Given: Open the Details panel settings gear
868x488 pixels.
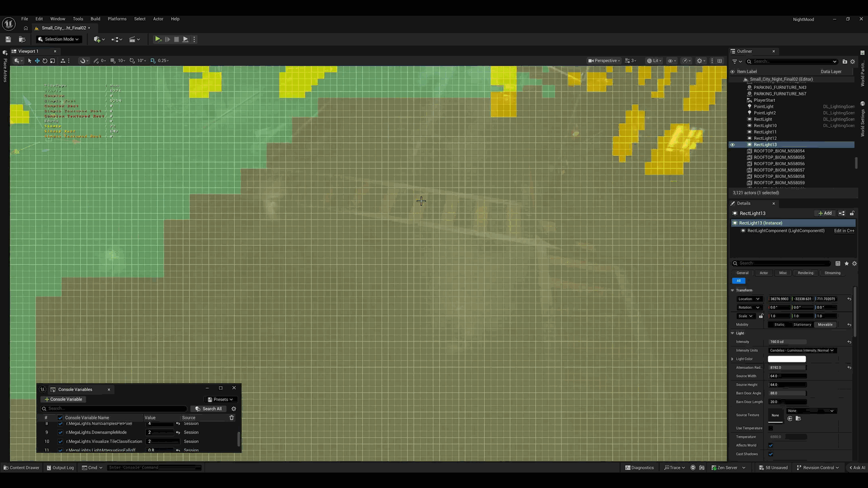Looking at the screenshot, I should click(854, 264).
